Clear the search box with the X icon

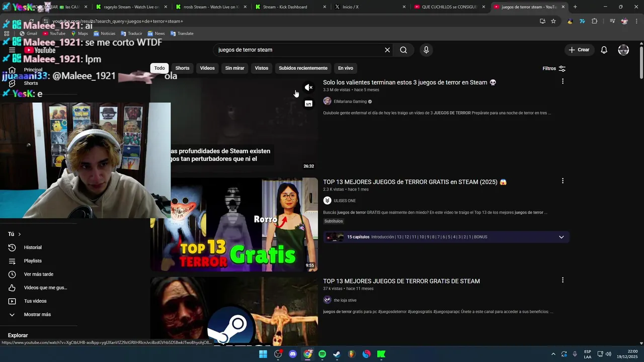pyautogui.click(x=387, y=50)
